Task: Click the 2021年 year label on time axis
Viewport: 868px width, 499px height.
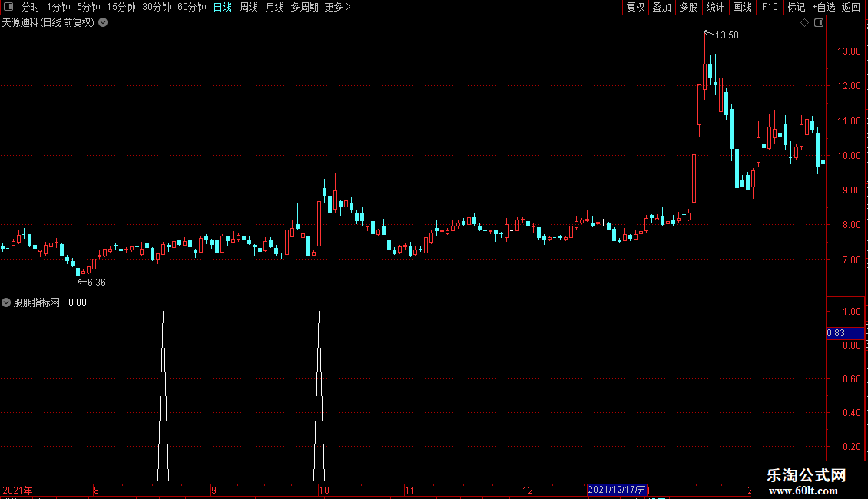Action: pos(18,490)
